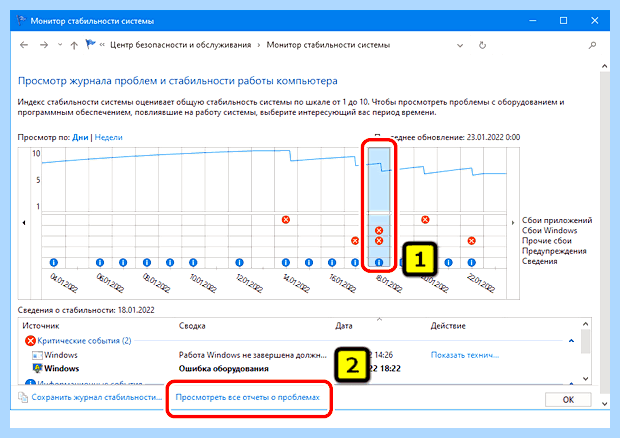Viewport: 620px width, 438px height.
Task: Click the red critical events error icon
Action: pyautogui.click(x=30, y=340)
